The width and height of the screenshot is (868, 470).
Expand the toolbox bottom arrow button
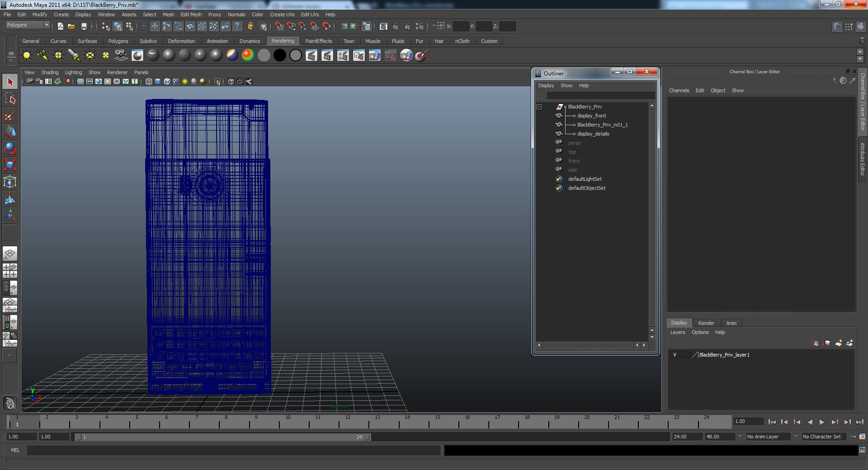pos(9,355)
